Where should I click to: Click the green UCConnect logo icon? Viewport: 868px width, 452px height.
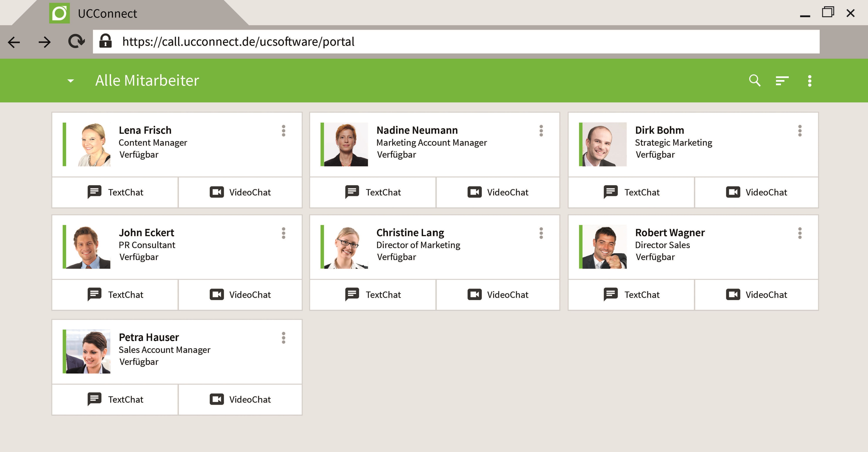coord(59,13)
